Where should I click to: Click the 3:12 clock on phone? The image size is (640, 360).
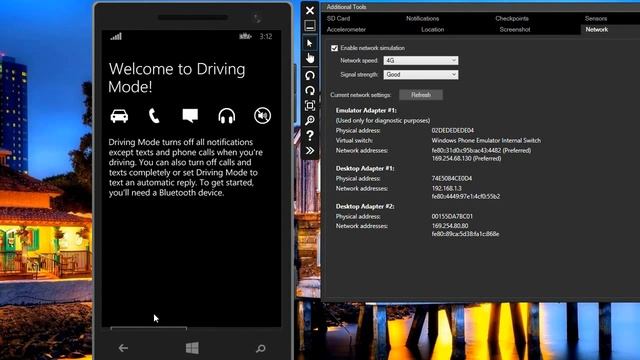(x=266, y=36)
